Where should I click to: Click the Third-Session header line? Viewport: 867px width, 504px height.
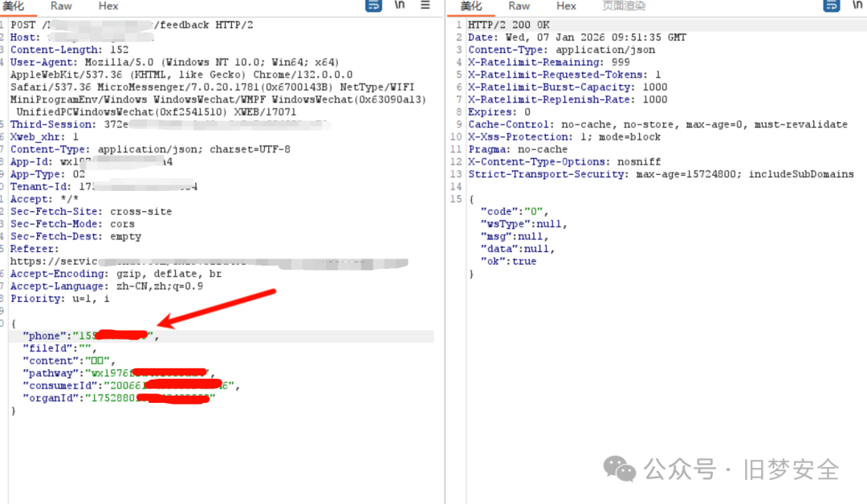(x=170, y=124)
